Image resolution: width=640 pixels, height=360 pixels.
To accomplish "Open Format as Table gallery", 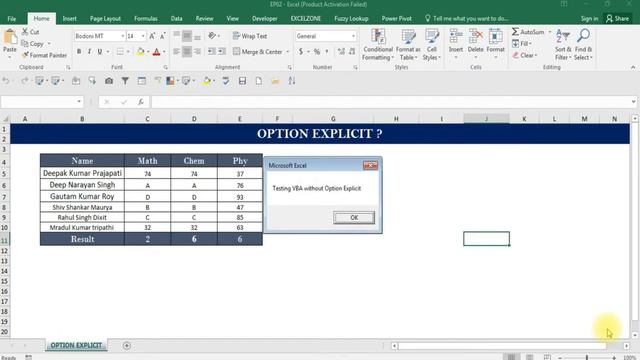I will 408,44.
